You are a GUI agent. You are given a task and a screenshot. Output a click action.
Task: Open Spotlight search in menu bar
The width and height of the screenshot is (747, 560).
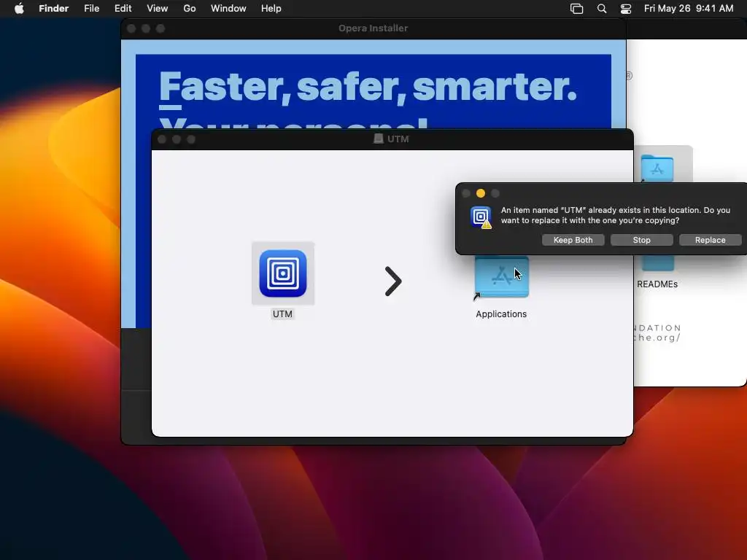click(x=602, y=9)
